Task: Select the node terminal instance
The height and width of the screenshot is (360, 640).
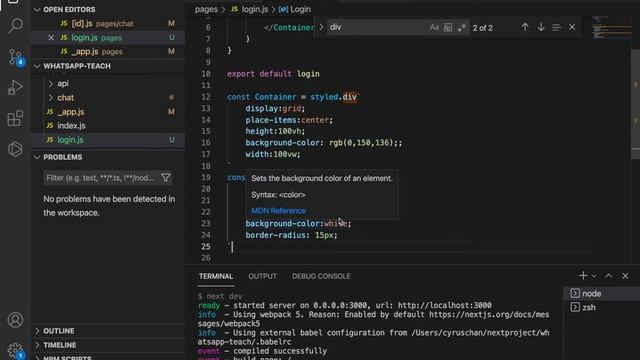Action: [x=602, y=293]
